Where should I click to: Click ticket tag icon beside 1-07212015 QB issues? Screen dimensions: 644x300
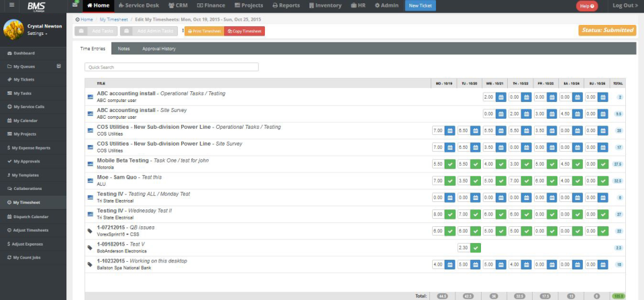pyautogui.click(x=91, y=231)
